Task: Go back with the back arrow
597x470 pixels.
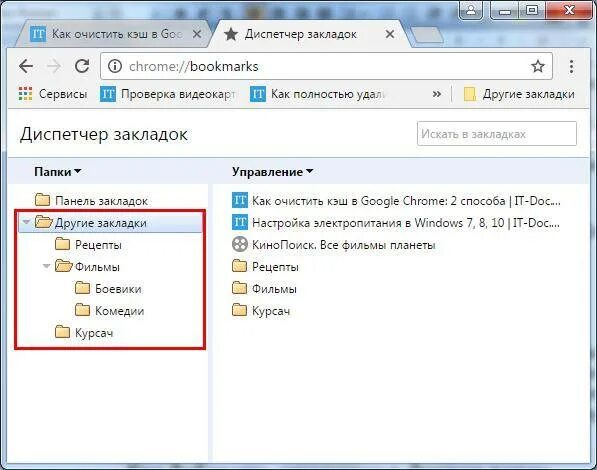Action: pos(26,66)
